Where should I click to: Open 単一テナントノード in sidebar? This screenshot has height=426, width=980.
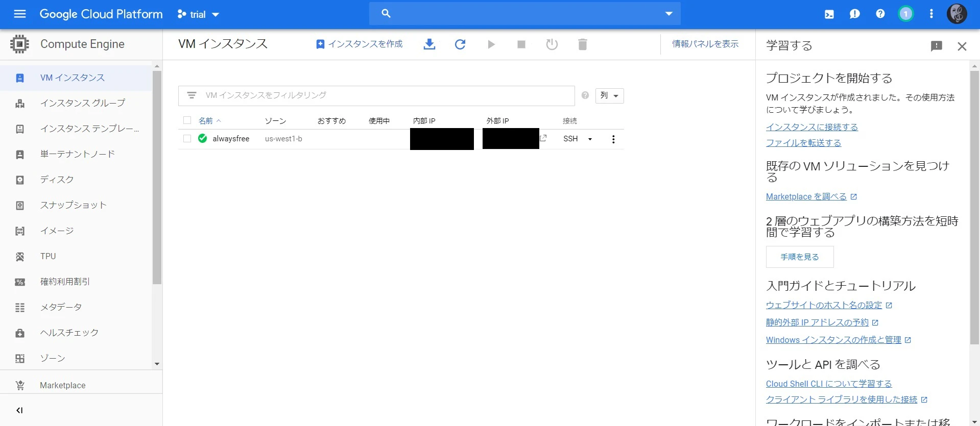pos(76,154)
